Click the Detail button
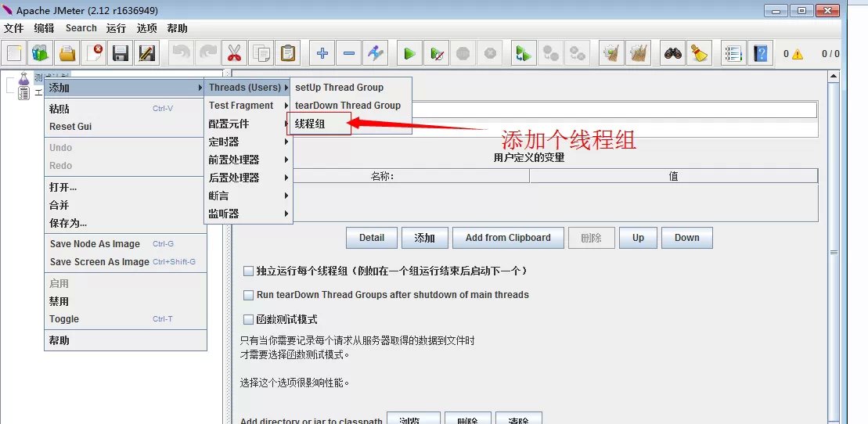 (x=372, y=238)
